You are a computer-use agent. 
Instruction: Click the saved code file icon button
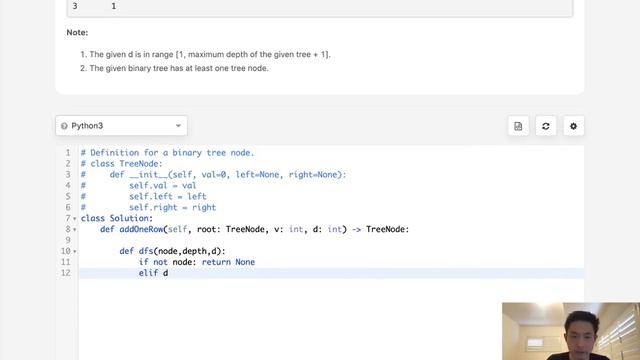point(518,126)
